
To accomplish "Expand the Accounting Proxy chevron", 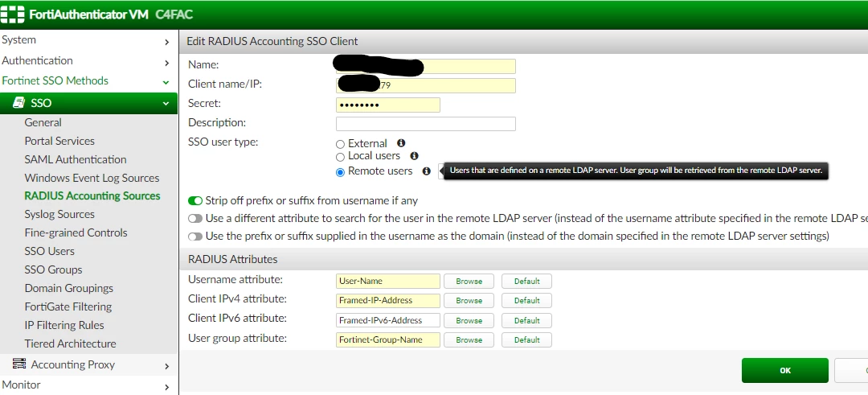I will pyautogui.click(x=166, y=366).
